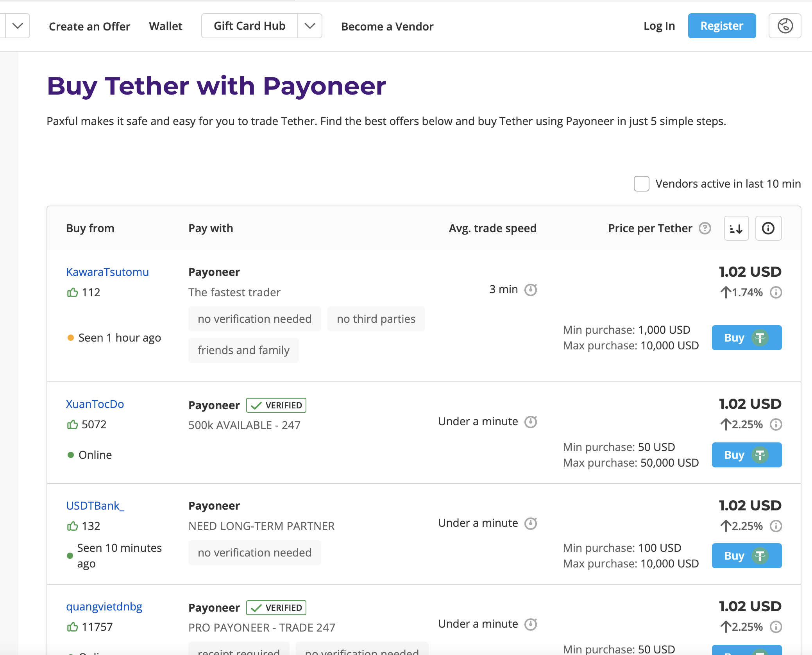Click thumbs-up icon next to 5072
Image resolution: width=812 pixels, height=655 pixels.
72,424
